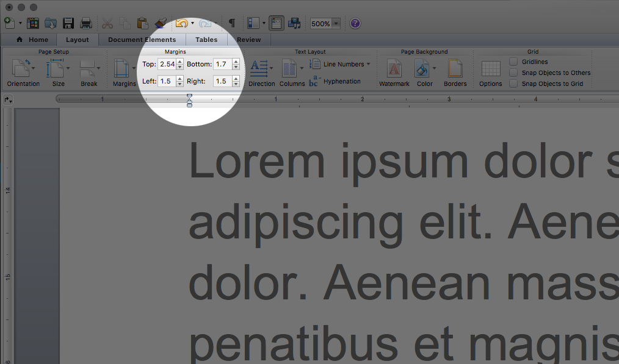Open the Sidebar dropdown arrow

(x=264, y=23)
